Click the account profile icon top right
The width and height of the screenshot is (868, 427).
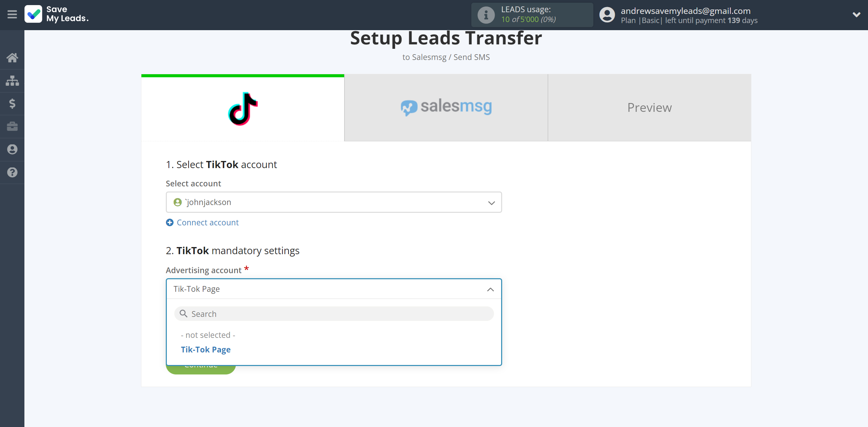pyautogui.click(x=607, y=14)
